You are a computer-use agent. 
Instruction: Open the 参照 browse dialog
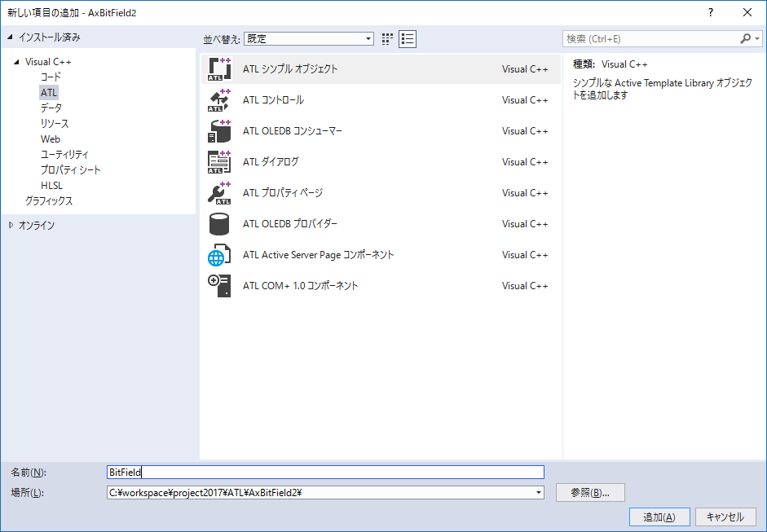pos(589,492)
